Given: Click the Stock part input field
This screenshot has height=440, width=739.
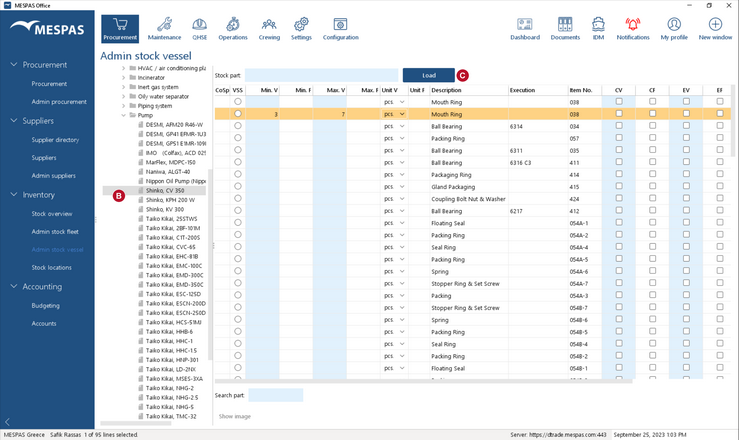Looking at the screenshot, I should (321, 75).
